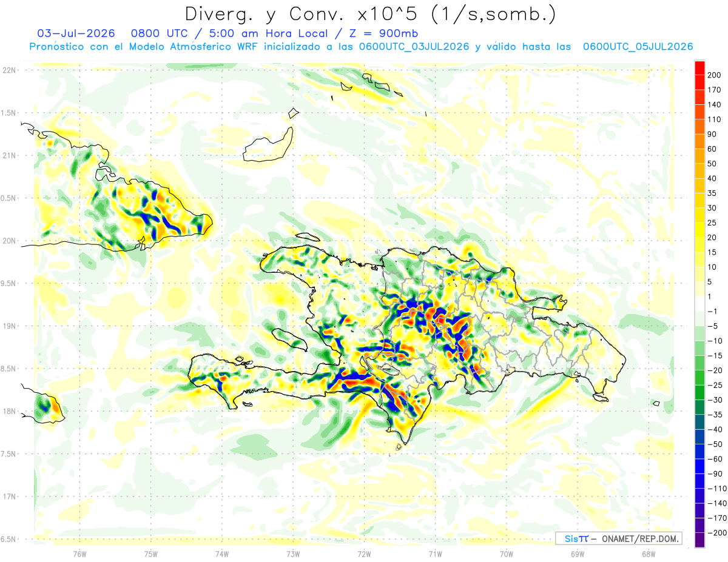This screenshot has width=728, height=562.
Task: Click the bottom dark purple colorbar segment below -200
Action: click(x=699, y=540)
